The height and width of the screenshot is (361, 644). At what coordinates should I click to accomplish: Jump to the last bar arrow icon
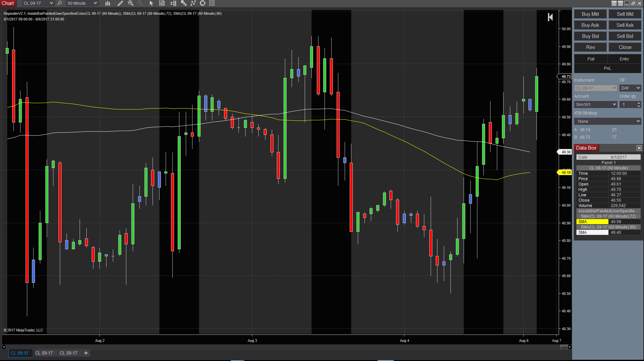[x=550, y=17]
